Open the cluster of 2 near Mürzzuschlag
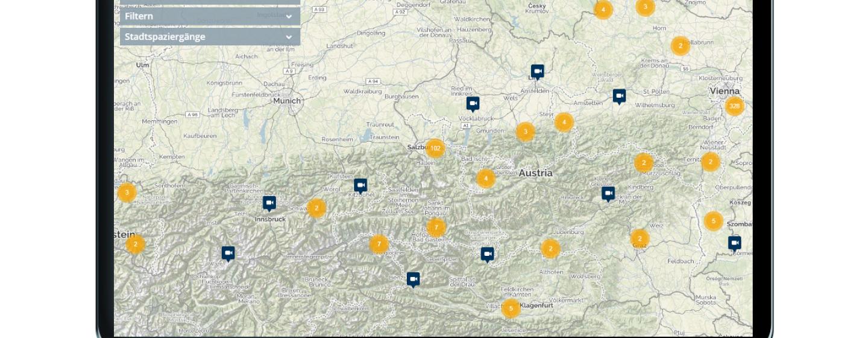 [644, 163]
